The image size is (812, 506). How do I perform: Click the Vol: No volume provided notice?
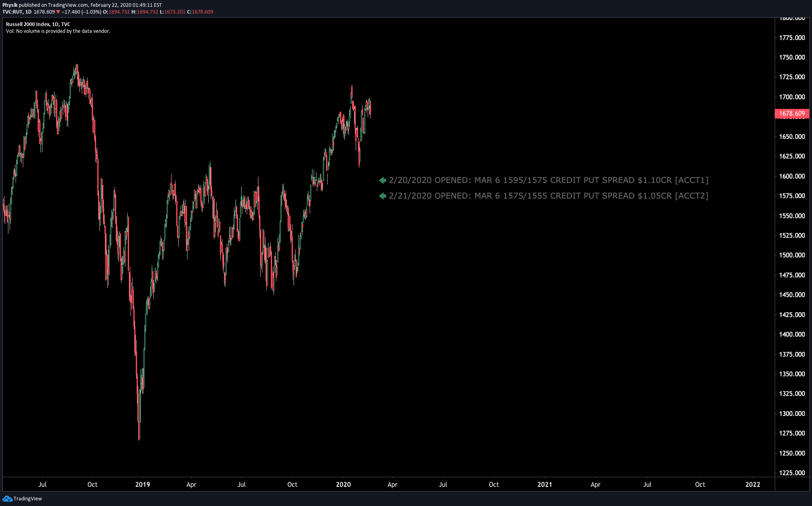[x=58, y=31]
